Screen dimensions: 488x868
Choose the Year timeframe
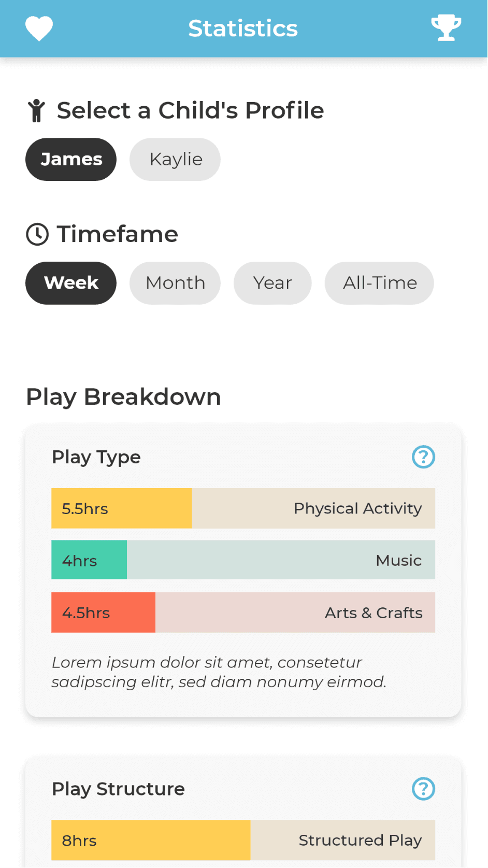pyautogui.click(x=272, y=283)
